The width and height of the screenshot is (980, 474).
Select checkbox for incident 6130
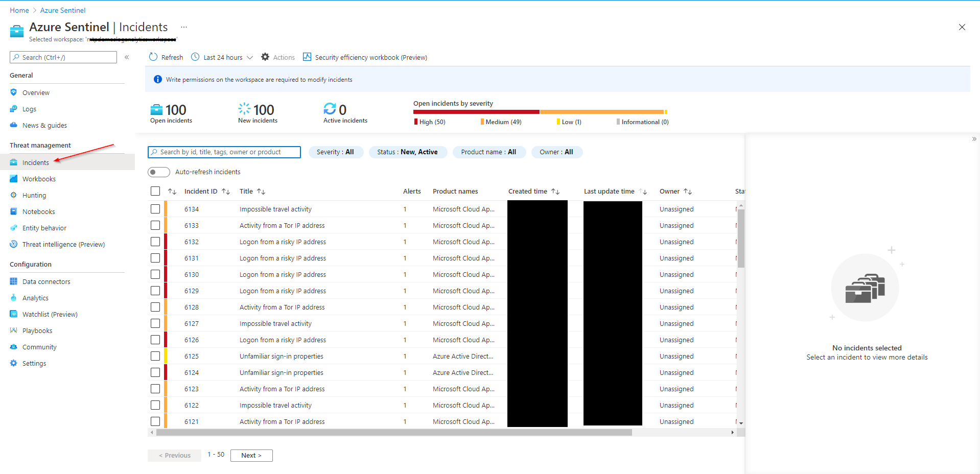coord(155,274)
